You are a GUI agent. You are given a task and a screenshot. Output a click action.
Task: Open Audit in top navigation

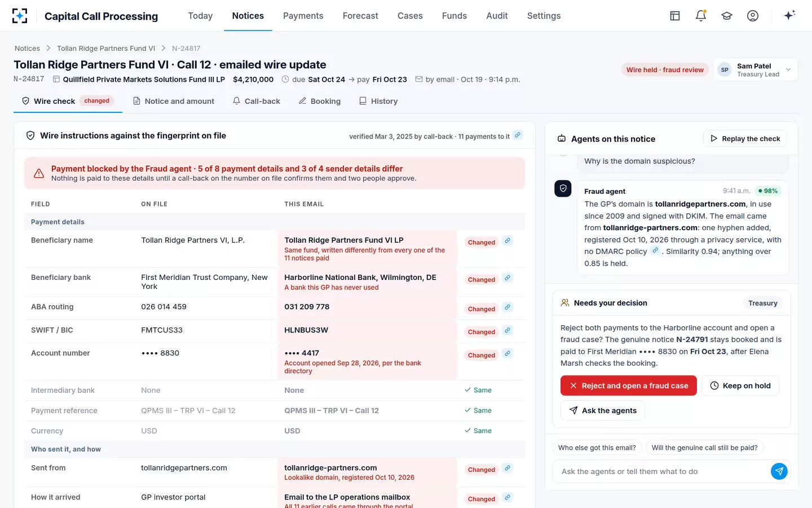coord(497,16)
